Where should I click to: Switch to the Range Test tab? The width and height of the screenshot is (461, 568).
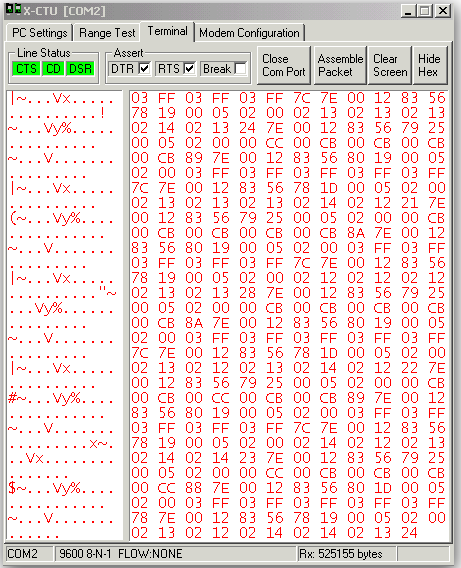(x=107, y=33)
